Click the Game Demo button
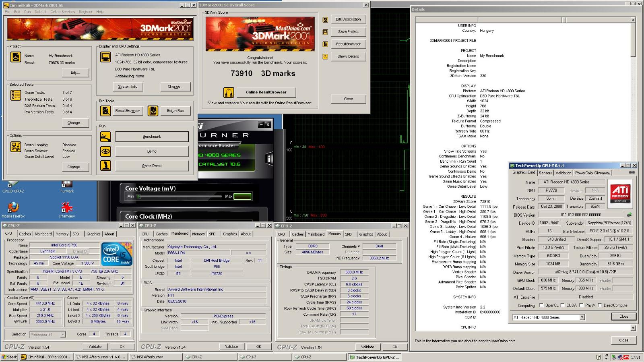Screen dimensions: 644x362 [x=152, y=165]
